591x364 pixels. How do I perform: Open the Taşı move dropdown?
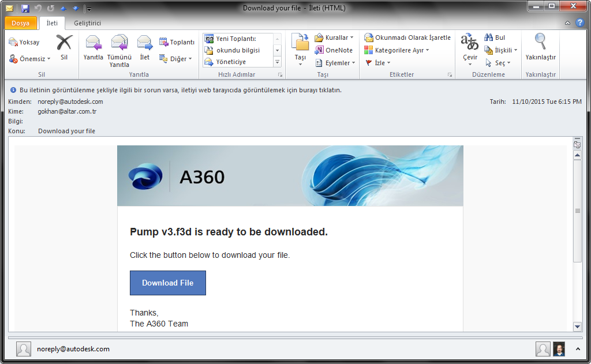pos(300,50)
